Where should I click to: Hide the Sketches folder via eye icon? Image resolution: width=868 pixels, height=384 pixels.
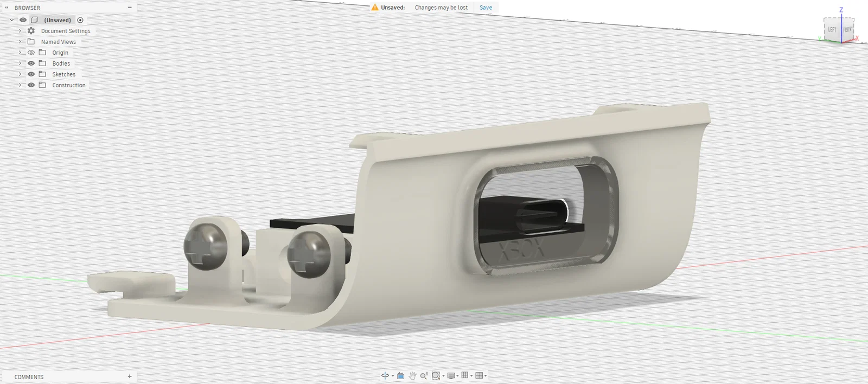click(31, 74)
